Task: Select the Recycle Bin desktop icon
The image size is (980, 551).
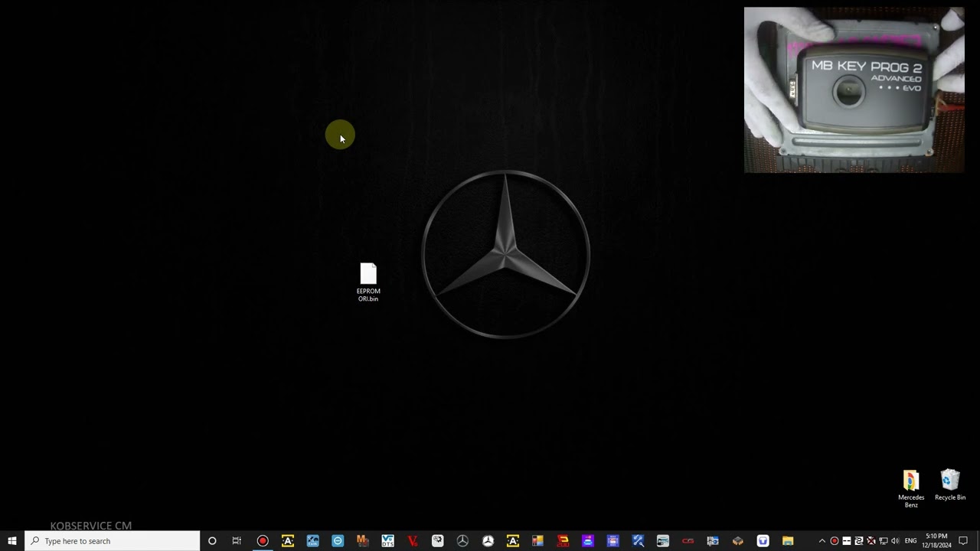Action: [950, 485]
